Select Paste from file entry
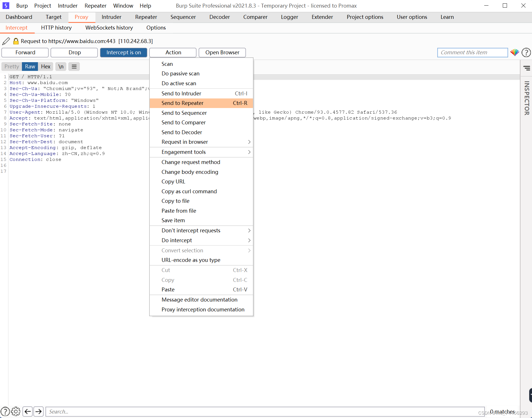 [x=201, y=211]
